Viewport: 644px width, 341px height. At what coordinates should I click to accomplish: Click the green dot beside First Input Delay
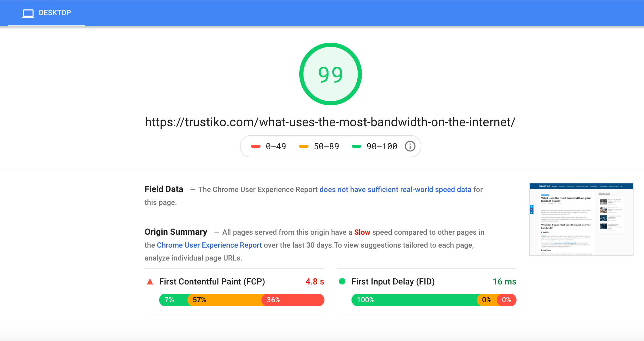[x=342, y=281]
